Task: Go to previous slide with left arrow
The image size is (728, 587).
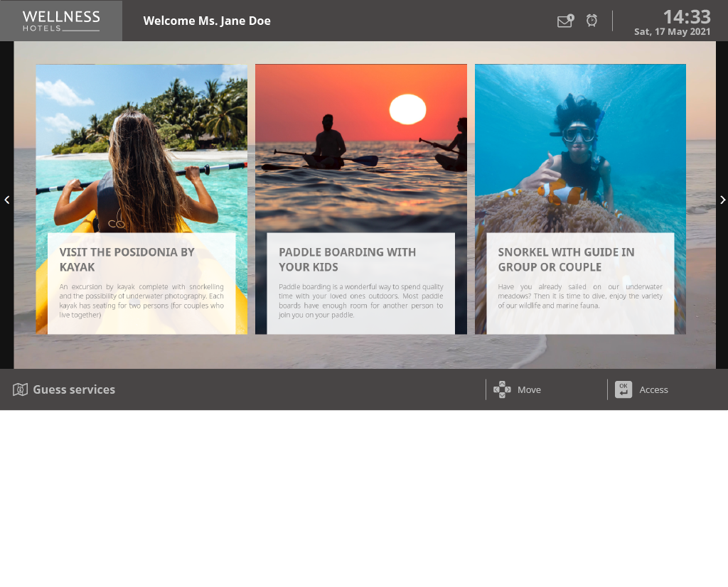Action: coord(7,200)
